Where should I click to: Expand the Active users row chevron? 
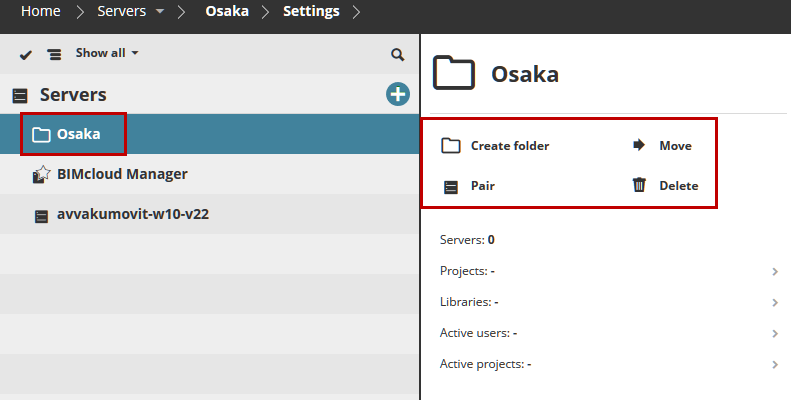click(775, 333)
